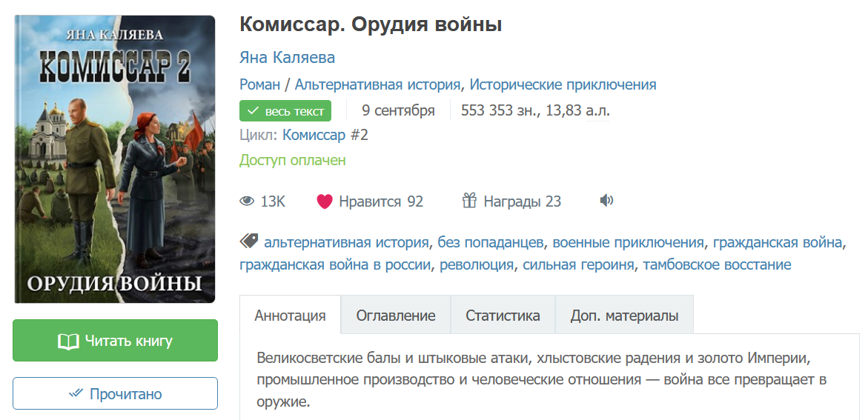The image size is (868, 420).
Task: Click the book cover thumbnail
Action: pos(115,159)
